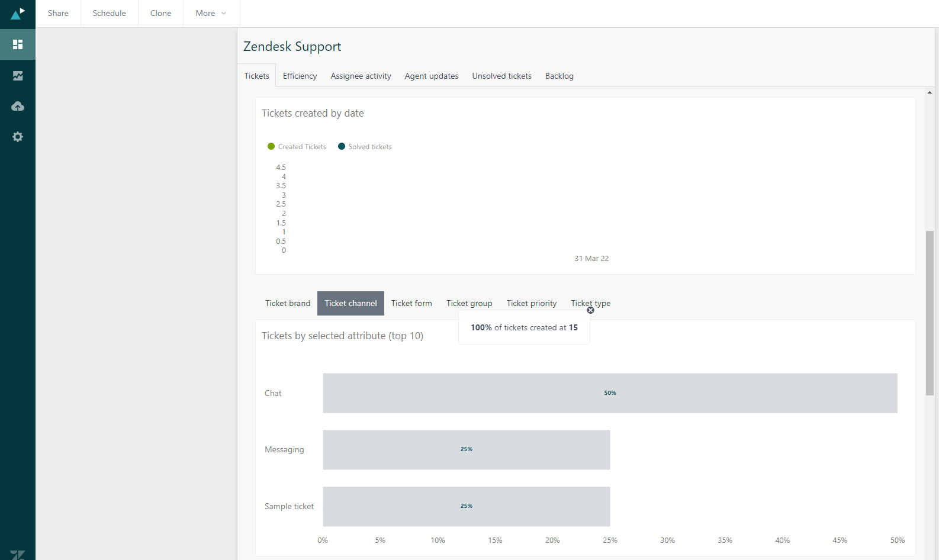The height and width of the screenshot is (560, 939).
Task: Close the tooltip with the X icon
Action: click(590, 310)
